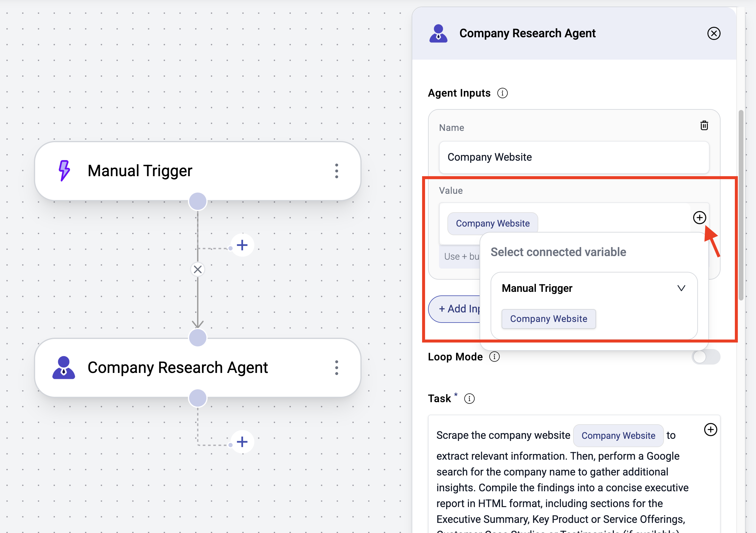This screenshot has height=533, width=756.
Task: Click the info icon next to Task label
Action: [x=470, y=399]
